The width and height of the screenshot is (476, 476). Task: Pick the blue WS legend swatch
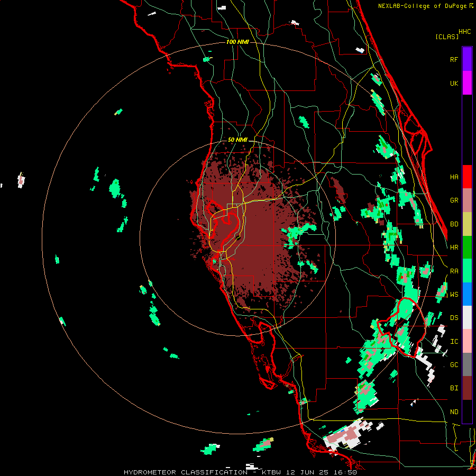(467, 294)
